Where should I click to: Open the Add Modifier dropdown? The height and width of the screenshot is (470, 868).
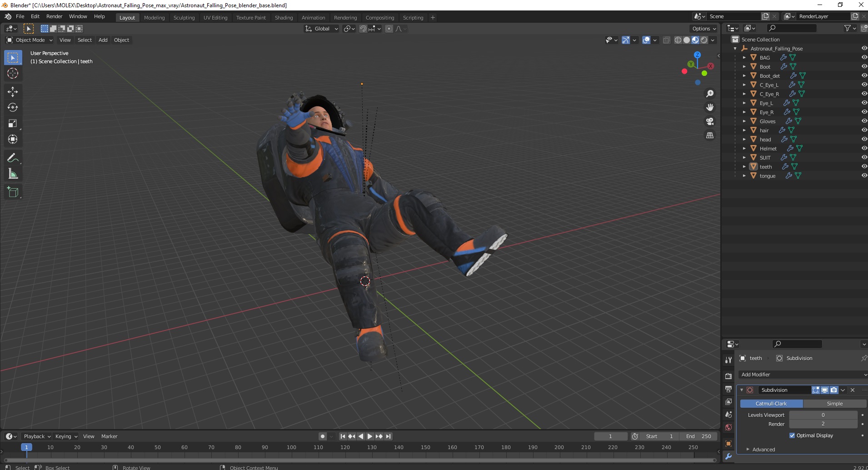(x=803, y=375)
